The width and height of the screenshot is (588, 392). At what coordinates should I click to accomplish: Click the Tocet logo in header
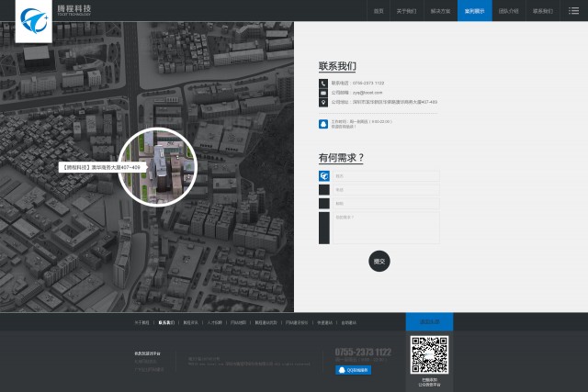(x=34, y=21)
